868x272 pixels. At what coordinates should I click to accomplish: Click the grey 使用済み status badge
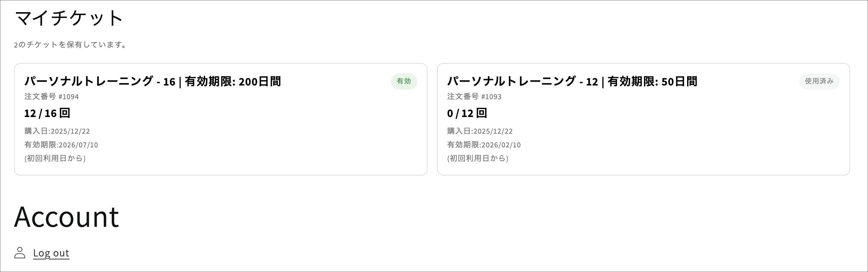click(819, 81)
